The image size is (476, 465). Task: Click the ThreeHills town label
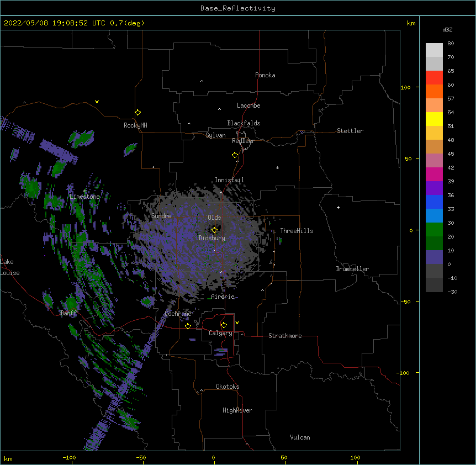[x=297, y=231]
